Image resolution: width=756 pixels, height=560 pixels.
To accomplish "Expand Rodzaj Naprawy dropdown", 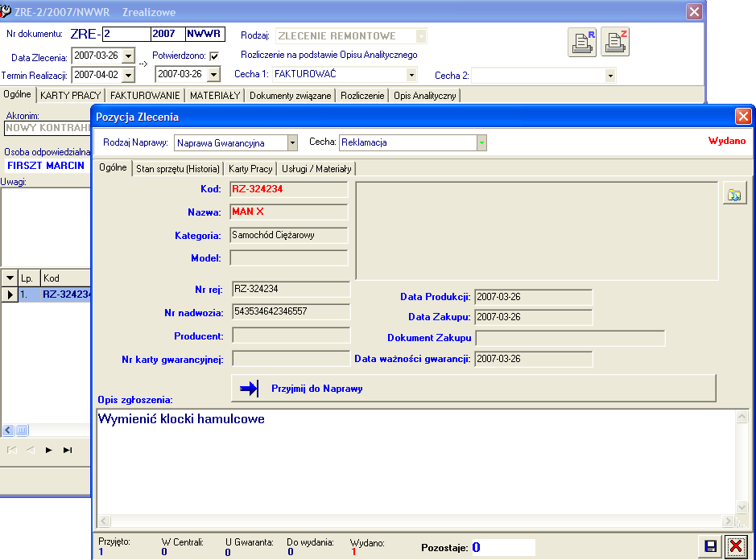I will (292, 142).
